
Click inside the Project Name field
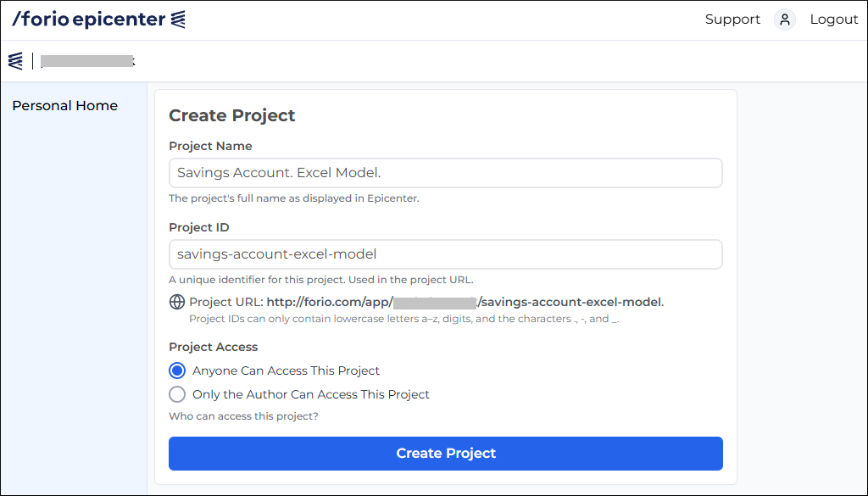[445, 172]
